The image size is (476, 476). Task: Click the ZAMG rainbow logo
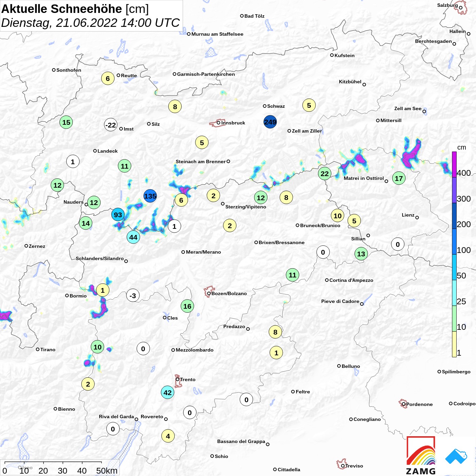pos(421,455)
